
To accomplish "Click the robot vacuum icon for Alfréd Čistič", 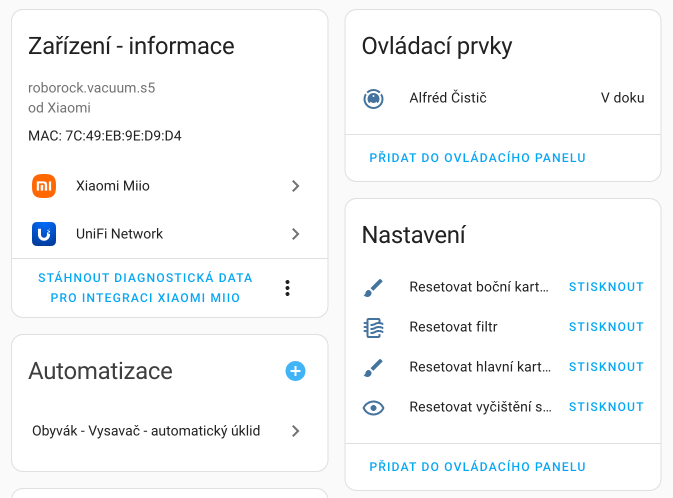I will coord(373,98).
